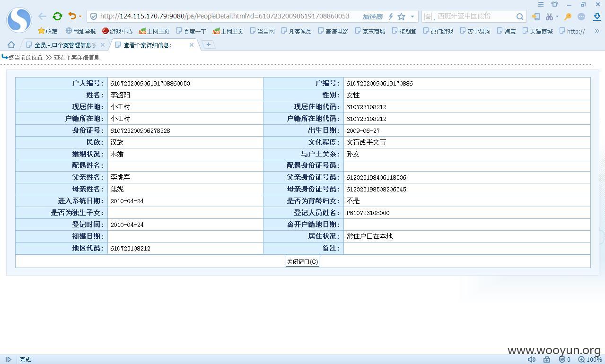The width and height of the screenshot is (605, 364).
Task: Expand the address bar dropdown arrow
Action: point(412,17)
